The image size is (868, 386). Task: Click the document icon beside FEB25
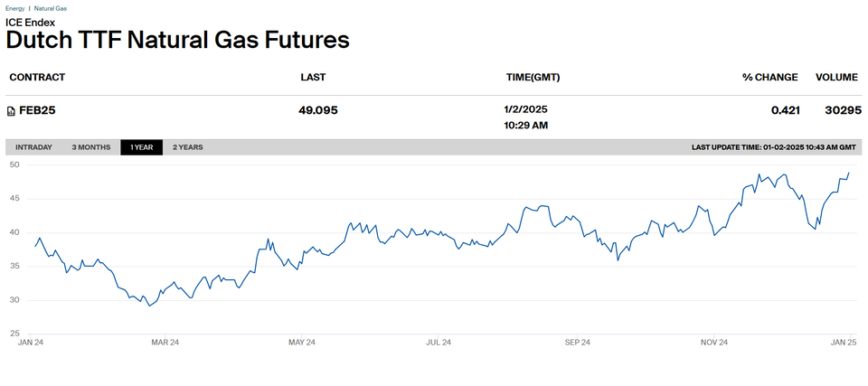pyautogui.click(x=11, y=111)
